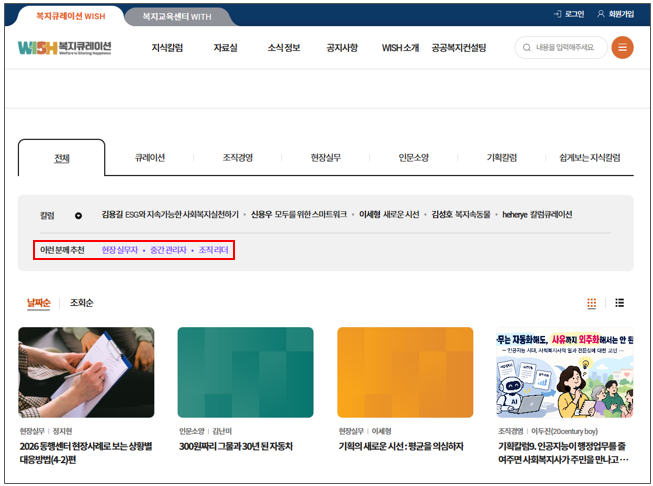Select the 기획칼럼 category tab
Viewport: 653px width, 486px height.
(502, 158)
